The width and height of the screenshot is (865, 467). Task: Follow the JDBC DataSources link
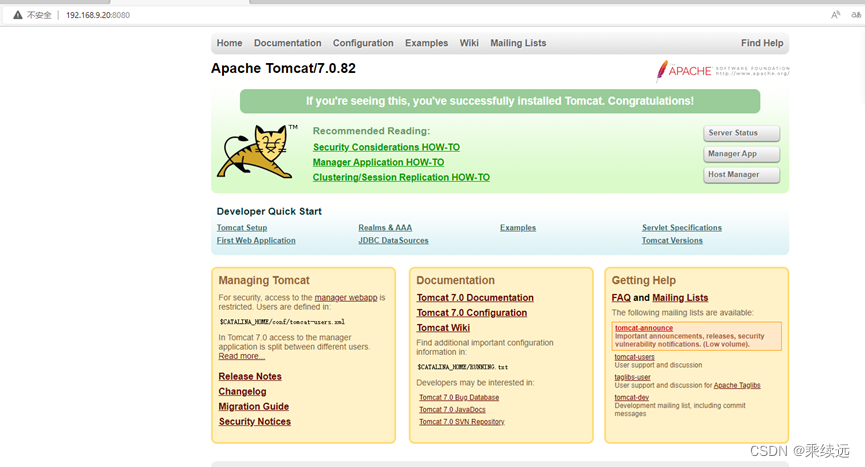pos(393,240)
